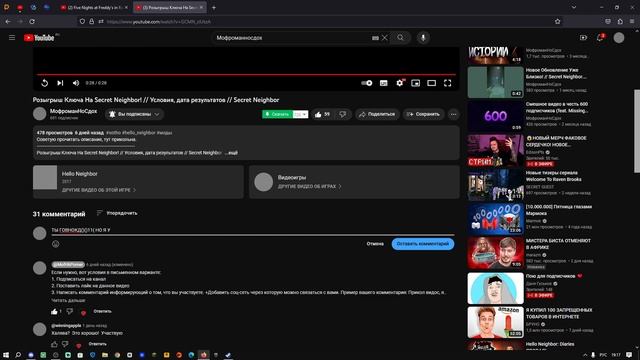Open the player settings gear
640x360 pixels.
tap(400, 83)
